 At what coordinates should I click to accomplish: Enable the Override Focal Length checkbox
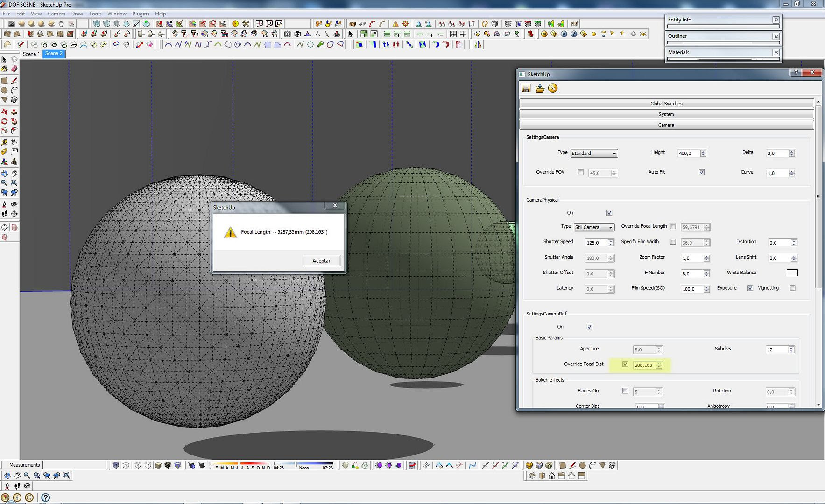click(x=673, y=226)
